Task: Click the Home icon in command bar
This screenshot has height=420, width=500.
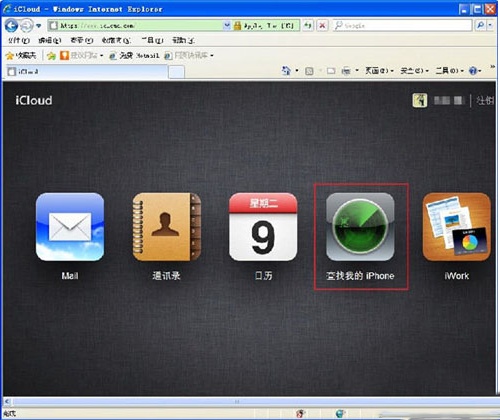Action: click(286, 71)
